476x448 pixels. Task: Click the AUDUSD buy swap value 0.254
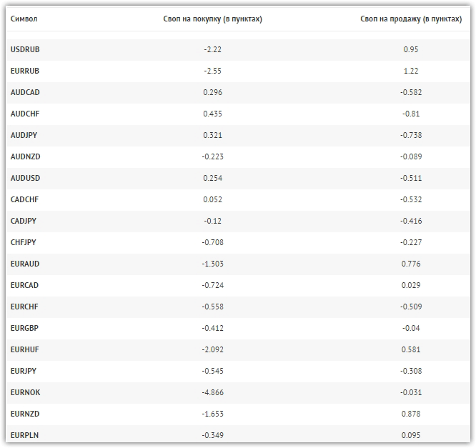(x=212, y=178)
